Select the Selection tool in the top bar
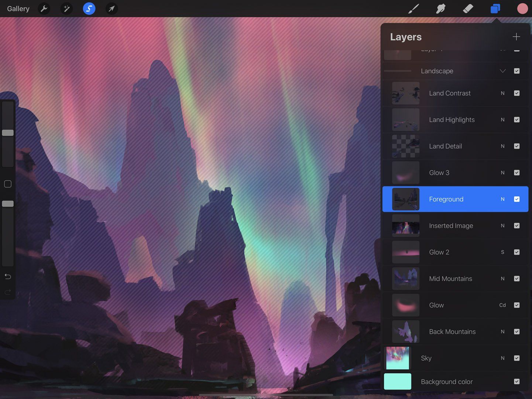This screenshot has width=532, height=399. pyautogui.click(x=89, y=8)
